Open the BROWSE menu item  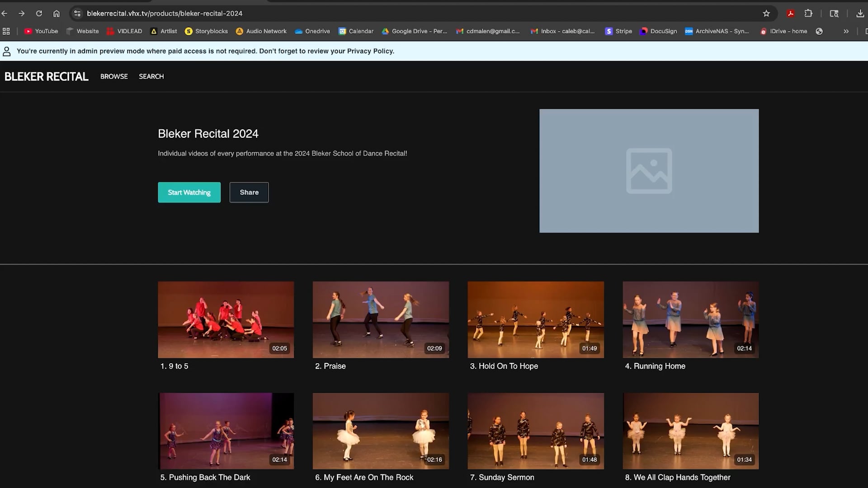(114, 76)
